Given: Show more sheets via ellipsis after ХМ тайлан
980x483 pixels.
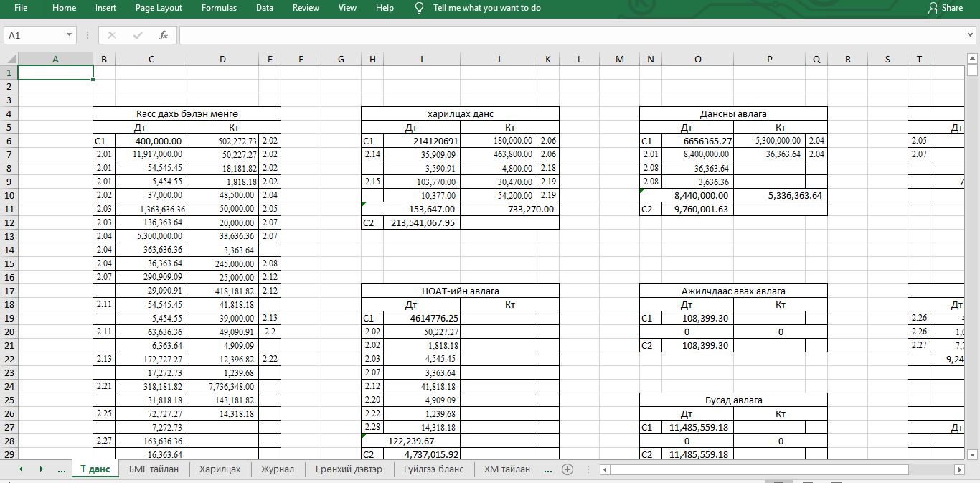Looking at the screenshot, I should (x=548, y=469).
